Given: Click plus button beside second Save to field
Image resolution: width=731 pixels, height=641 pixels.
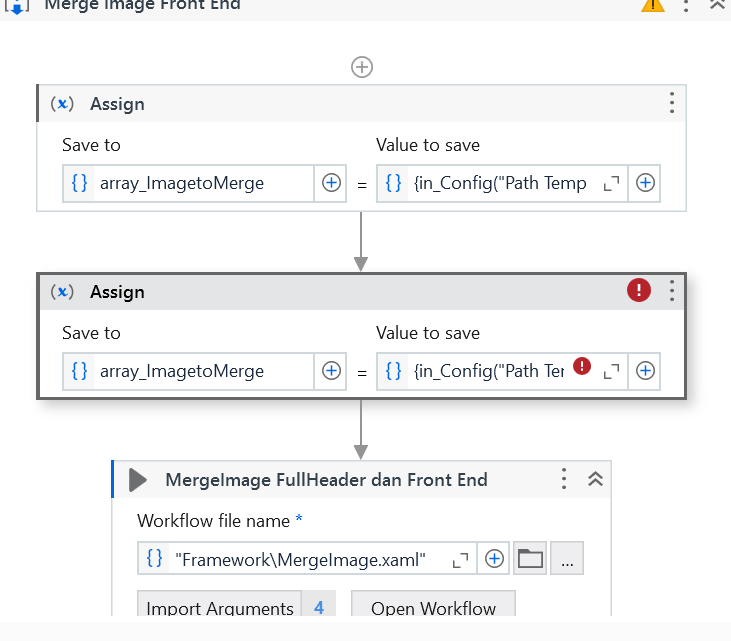Looking at the screenshot, I should [331, 371].
